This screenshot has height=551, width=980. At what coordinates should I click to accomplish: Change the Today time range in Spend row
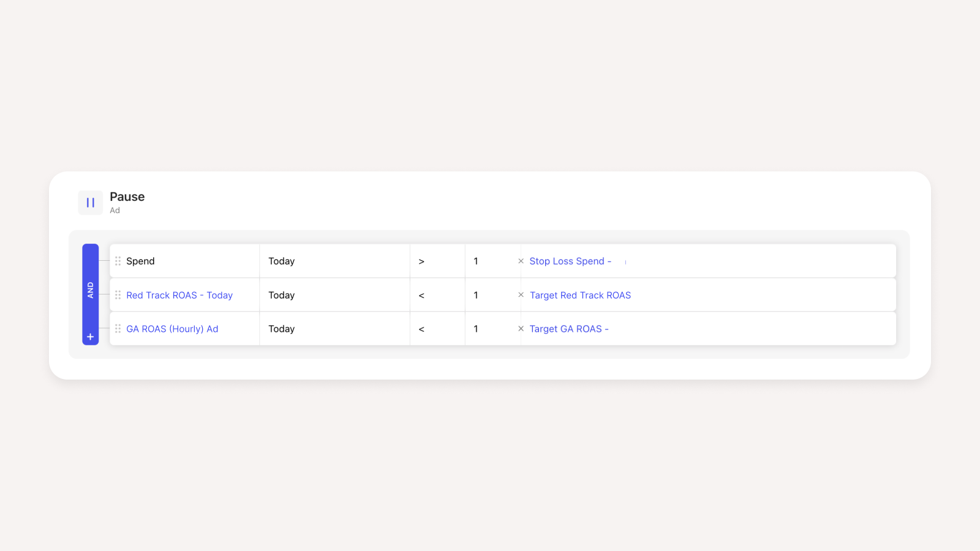335,261
